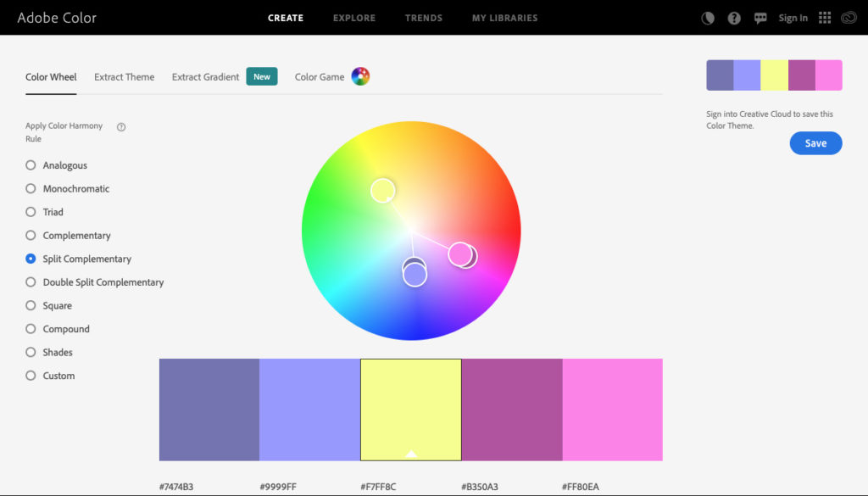The width and height of the screenshot is (868, 496).
Task: Open the TRENDS section
Action: [x=423, y=18]
